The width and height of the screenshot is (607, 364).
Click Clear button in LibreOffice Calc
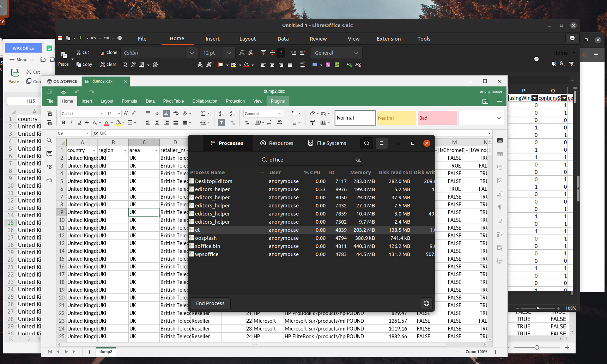pyautogui.click(x=108, y=65)
